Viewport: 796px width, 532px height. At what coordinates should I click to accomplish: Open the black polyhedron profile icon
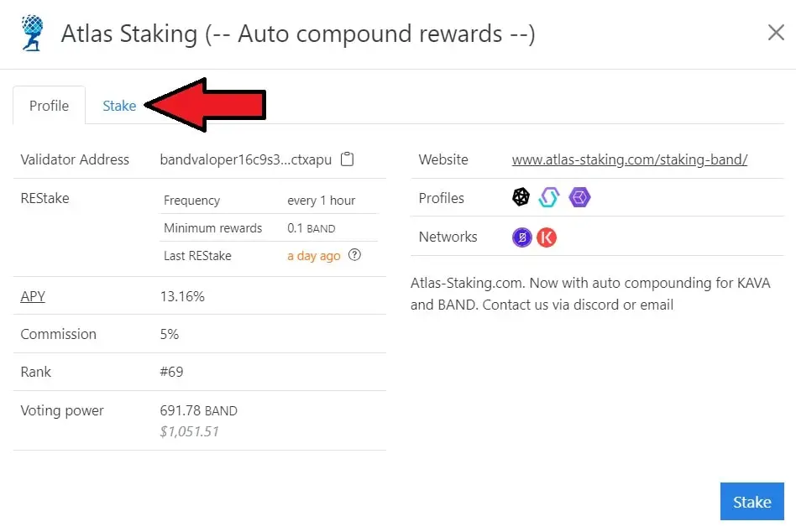pos(521,198)
